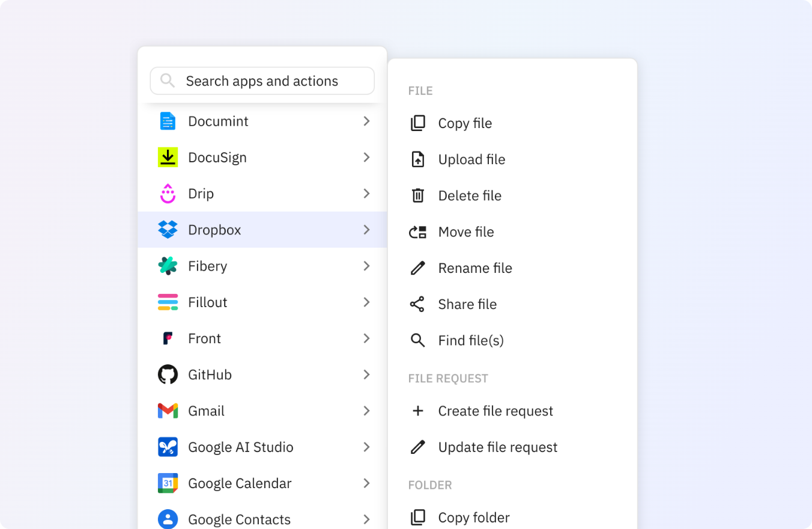This screenshot has width=812, height=529.
Task: Expand the Drip submenu chevron
Action: (x=366, y=194)
